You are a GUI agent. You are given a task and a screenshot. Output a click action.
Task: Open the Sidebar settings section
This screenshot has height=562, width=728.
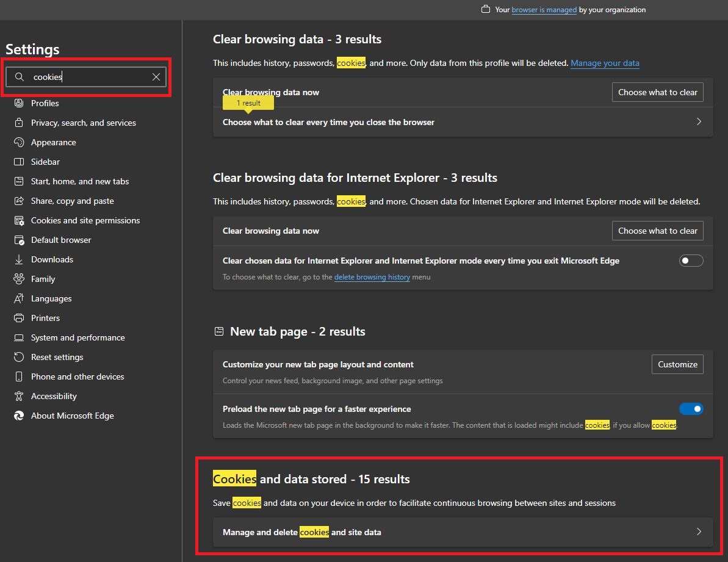[46, 162]
